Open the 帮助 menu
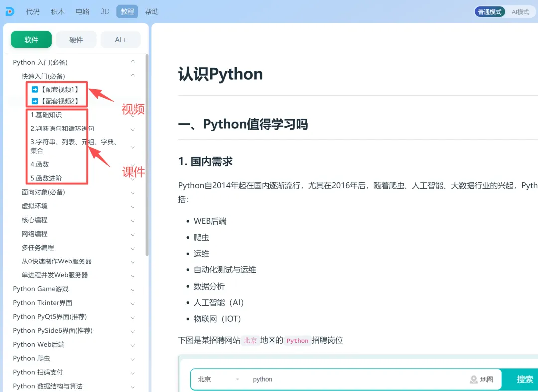 (152, 11)
